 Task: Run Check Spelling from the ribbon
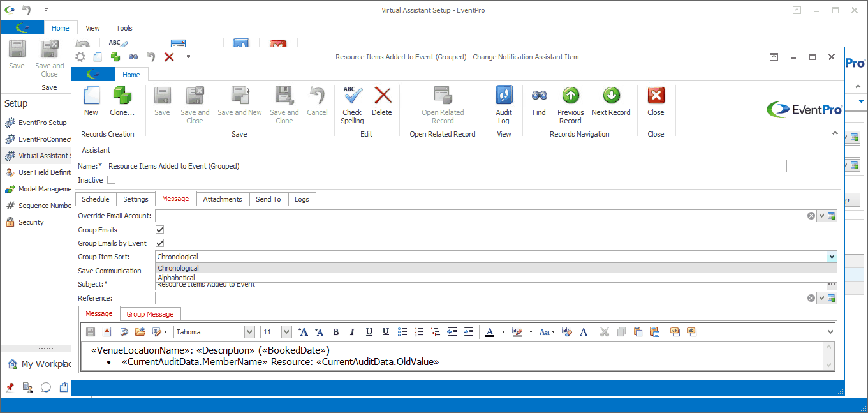coord(352,105)
